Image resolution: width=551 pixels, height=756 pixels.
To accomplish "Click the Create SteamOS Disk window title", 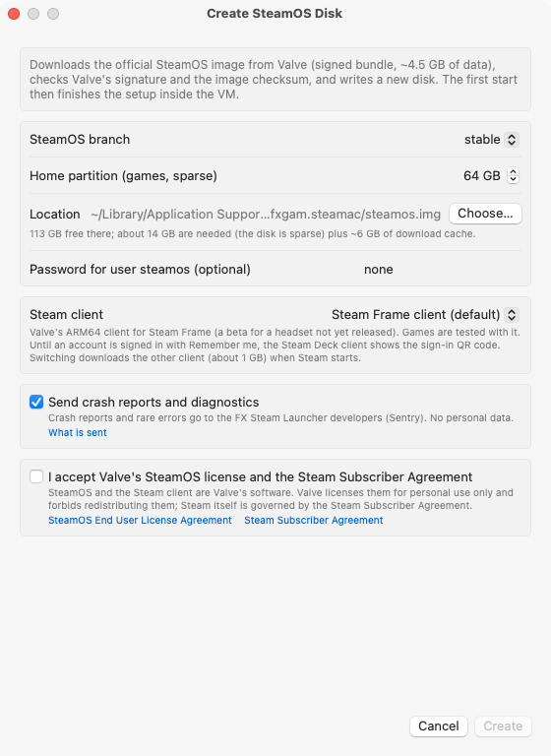I will 275,14.
